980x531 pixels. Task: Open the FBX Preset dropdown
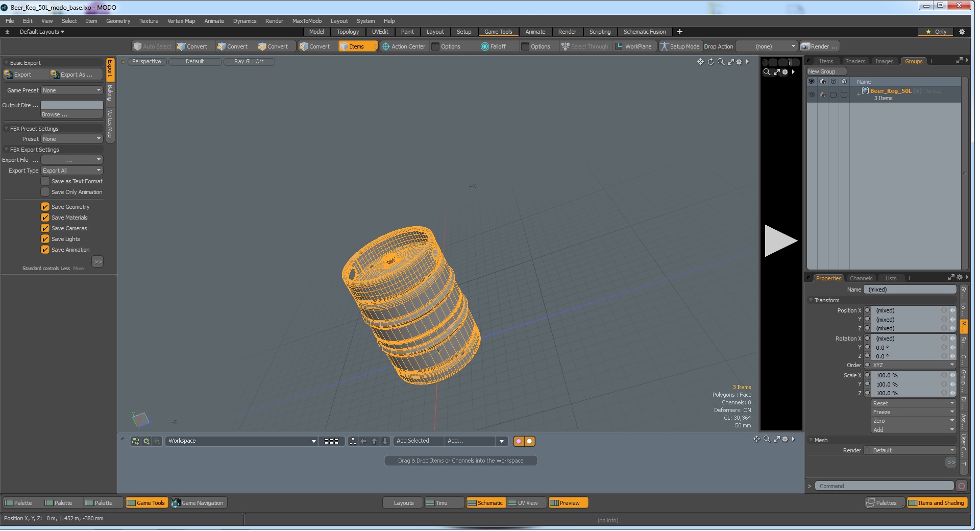pos(72,139)
